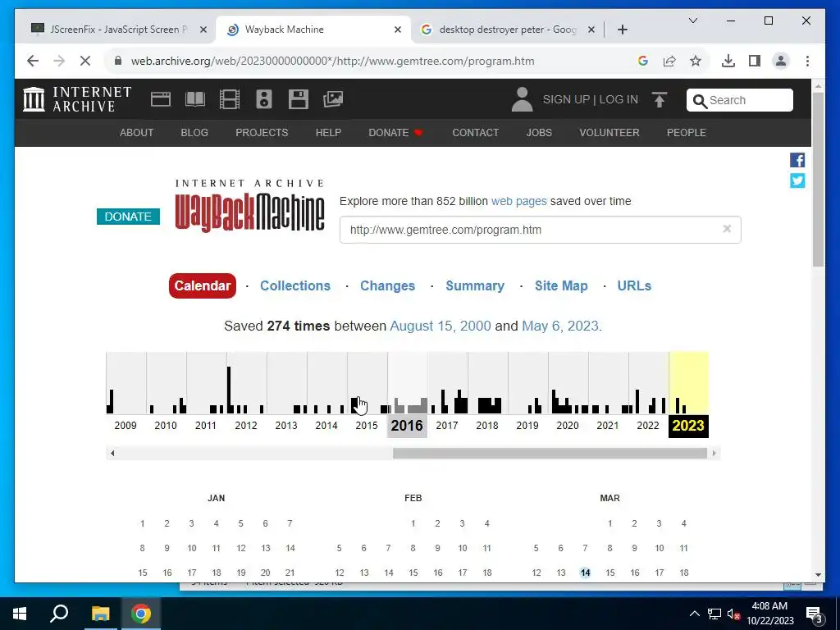
Task: Clear the Wayback URL field
Action: coord(727,229)
